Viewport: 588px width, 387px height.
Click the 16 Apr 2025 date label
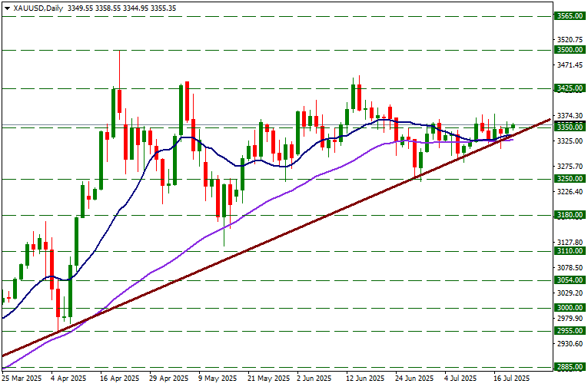pyautogui.click(x=120, y=379)
